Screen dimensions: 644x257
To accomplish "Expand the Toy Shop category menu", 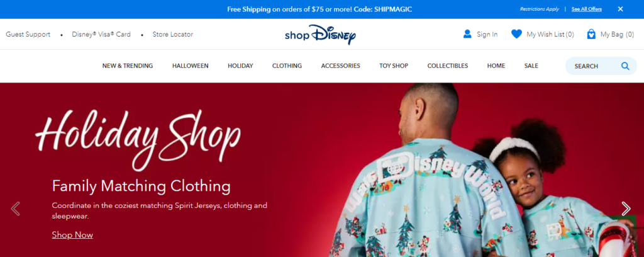I will [394, 66].
